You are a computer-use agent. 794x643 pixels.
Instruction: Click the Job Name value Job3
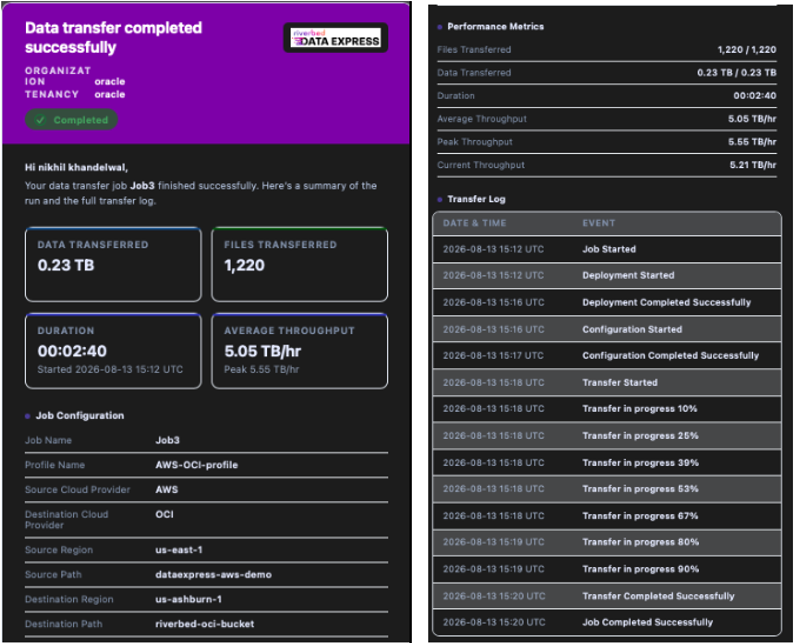167,440
